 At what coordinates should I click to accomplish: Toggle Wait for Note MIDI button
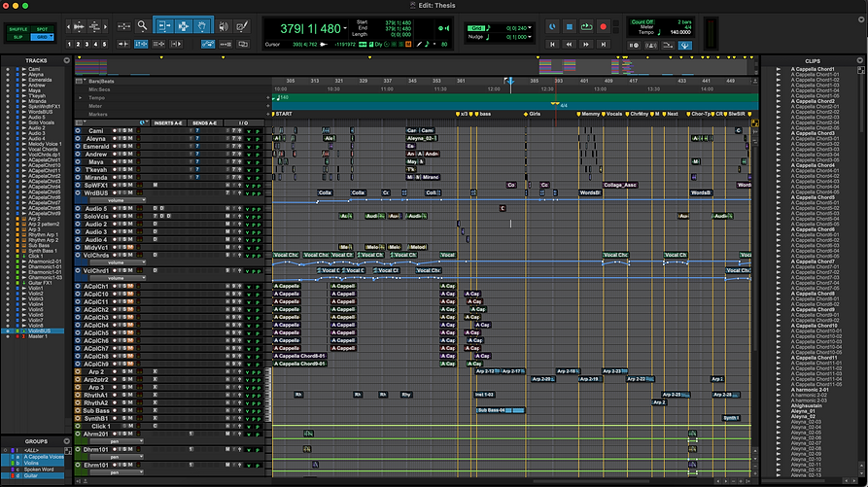tap(634, 46)
